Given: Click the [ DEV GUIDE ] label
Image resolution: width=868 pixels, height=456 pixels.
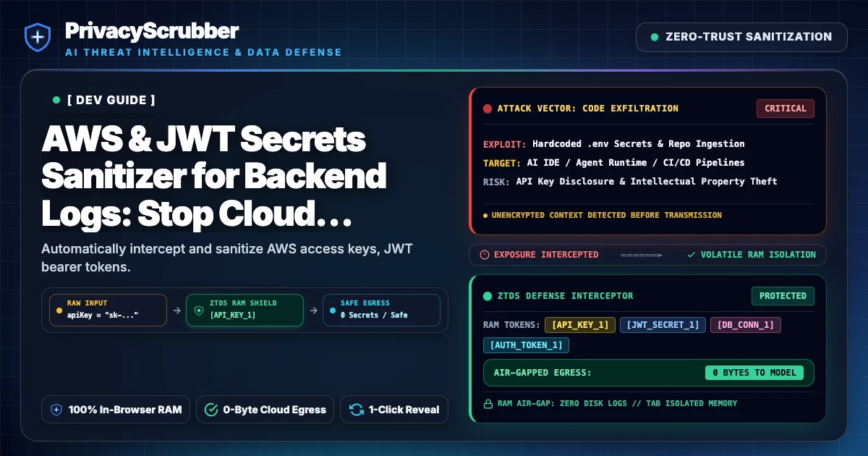Looking at the screenshot, I should click(x=111, y=100).
